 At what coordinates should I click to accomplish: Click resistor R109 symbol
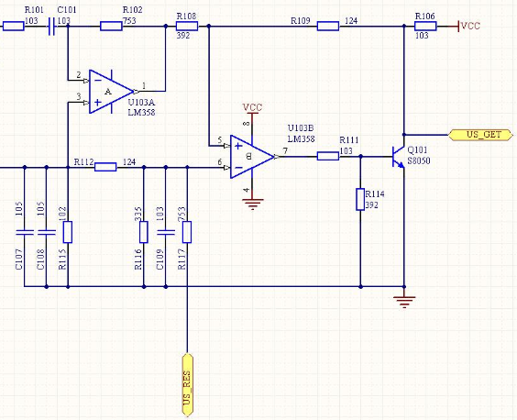[x=328, y=26]
